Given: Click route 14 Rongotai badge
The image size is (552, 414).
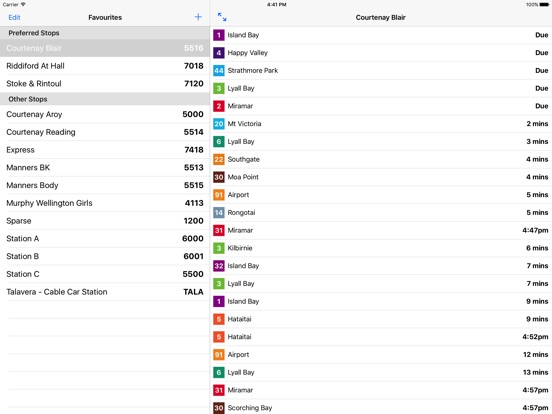Looking at the screenshot, I should point(219,212).
